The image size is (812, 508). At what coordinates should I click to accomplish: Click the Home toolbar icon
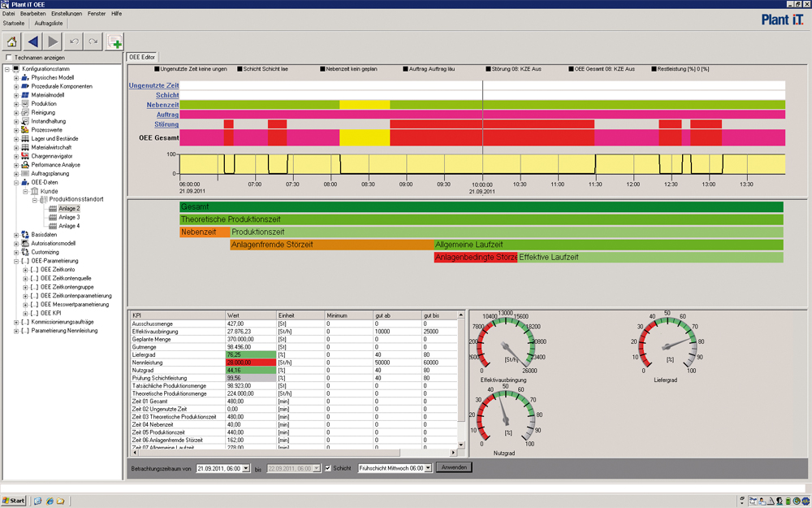coord(12,41)
